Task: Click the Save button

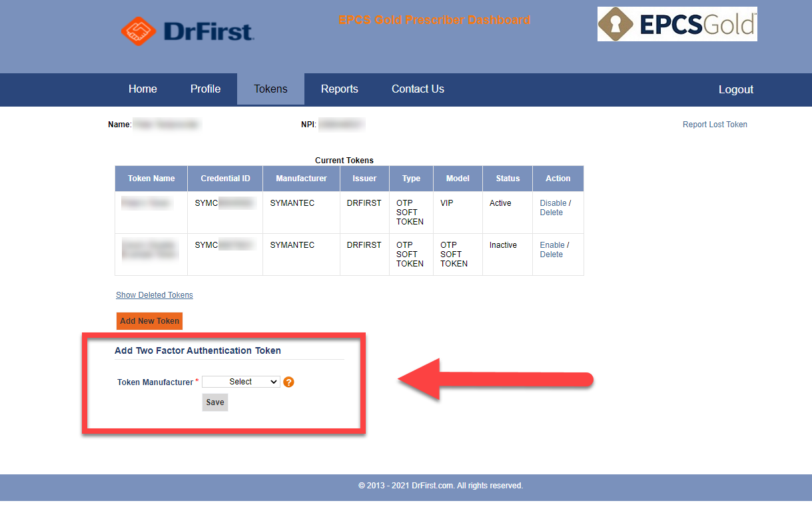Action: 215,402
